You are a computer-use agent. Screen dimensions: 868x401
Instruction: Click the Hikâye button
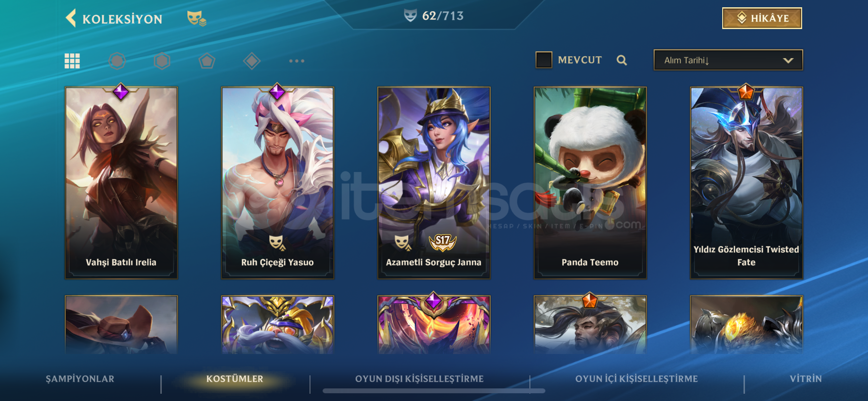[x=762, y=18]
